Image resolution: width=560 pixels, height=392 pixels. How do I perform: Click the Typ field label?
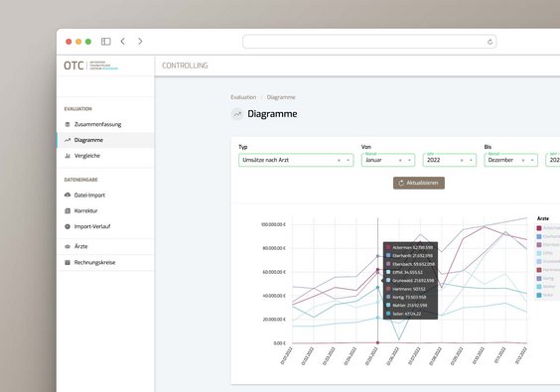pos(243,147)
